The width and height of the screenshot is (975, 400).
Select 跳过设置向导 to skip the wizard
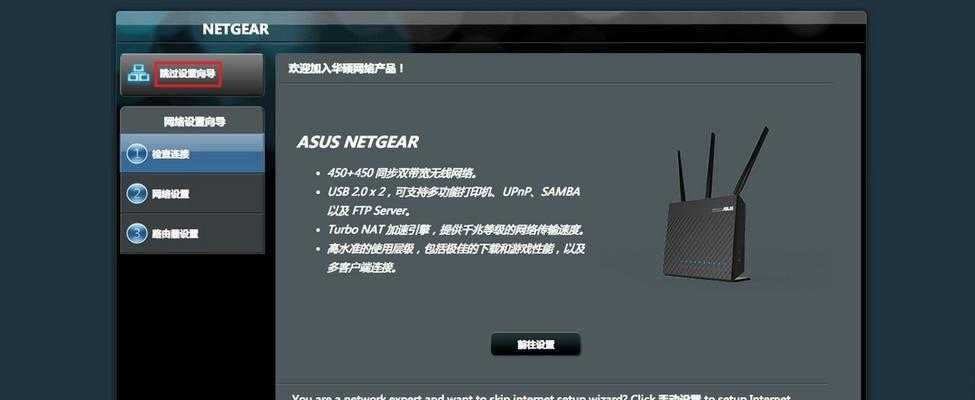point(188,73)
